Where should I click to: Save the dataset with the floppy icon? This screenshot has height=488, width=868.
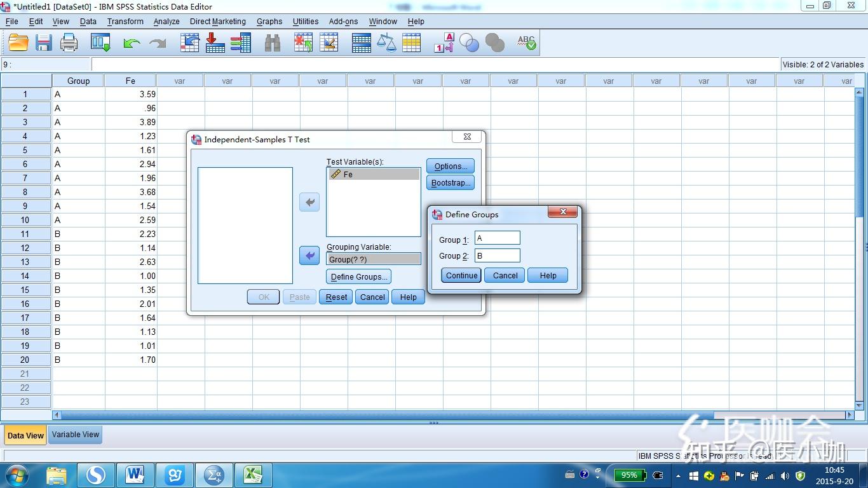pyautogui.click(x=44, y=43)
